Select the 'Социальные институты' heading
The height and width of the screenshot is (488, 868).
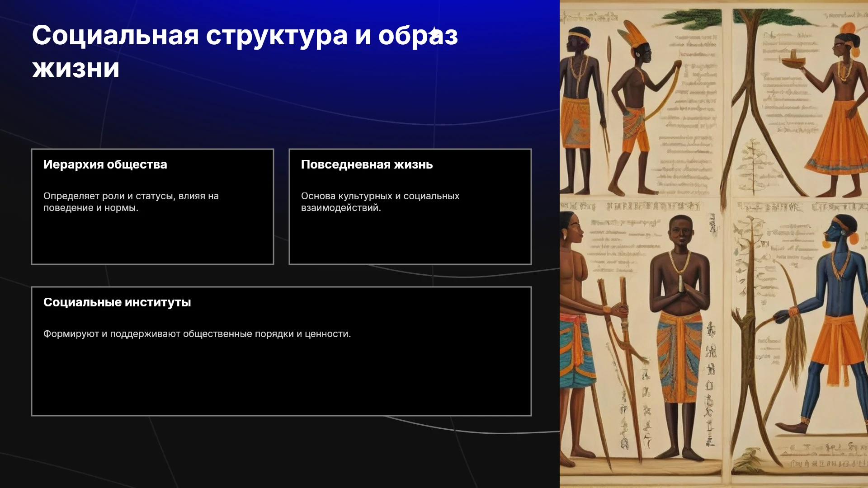pos(117,302)
